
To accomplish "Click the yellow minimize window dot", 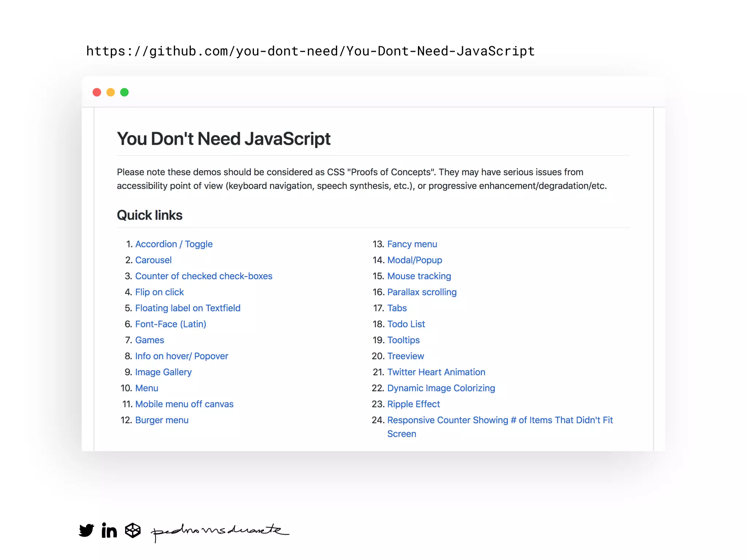I will (x=111, y=92).
